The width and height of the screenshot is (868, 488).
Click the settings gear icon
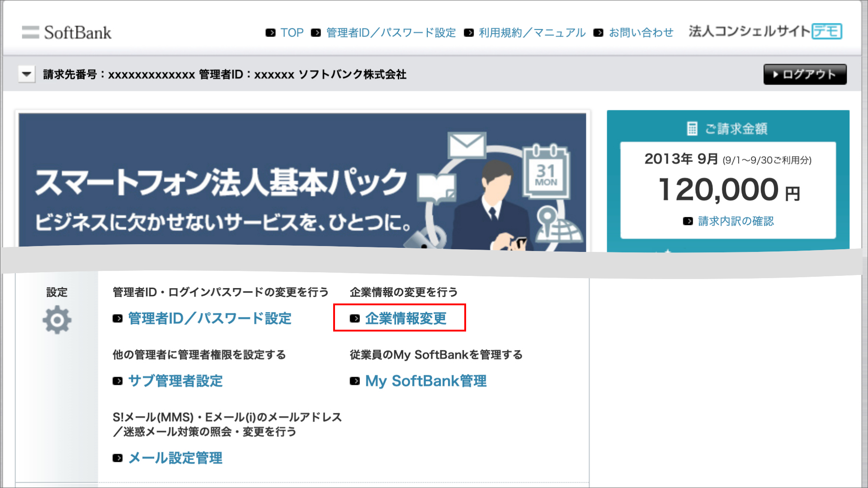57,320
